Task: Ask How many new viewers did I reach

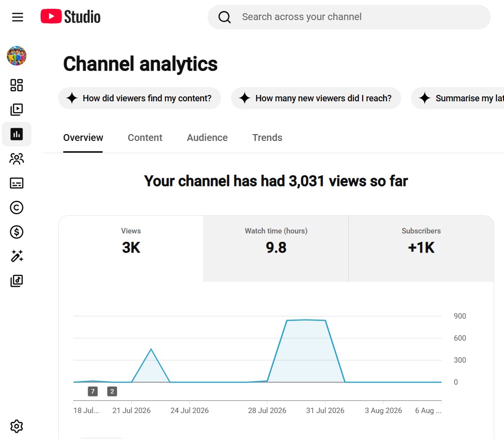Action: (316, 98)
